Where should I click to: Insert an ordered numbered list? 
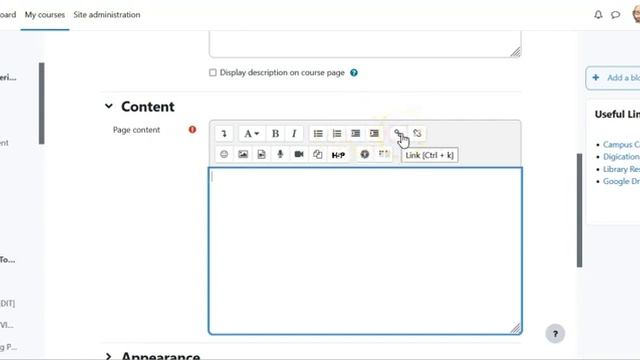pos(337,133)
